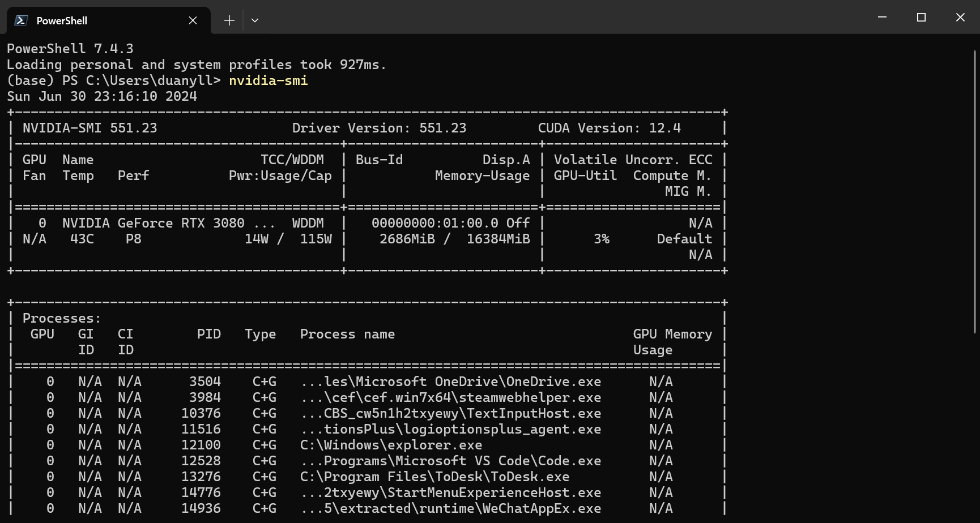Open the new tab dropdown chevron
The image size is (980, 523).
(254, 20)
